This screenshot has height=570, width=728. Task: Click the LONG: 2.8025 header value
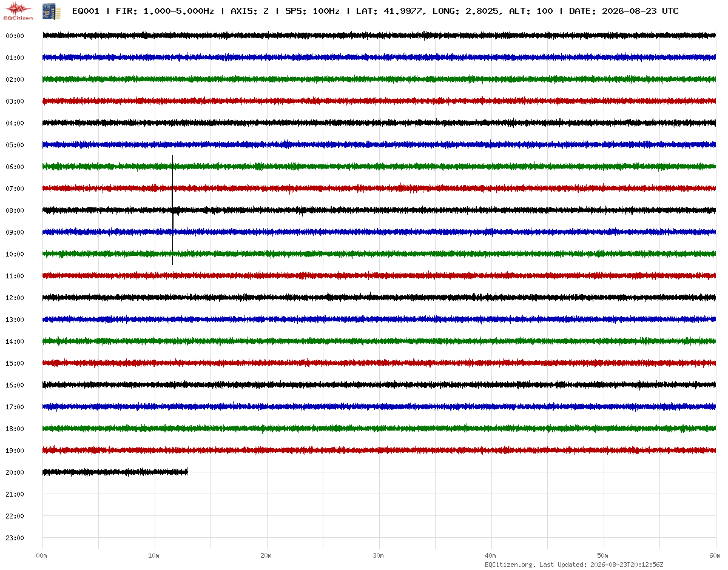point(467,11)
